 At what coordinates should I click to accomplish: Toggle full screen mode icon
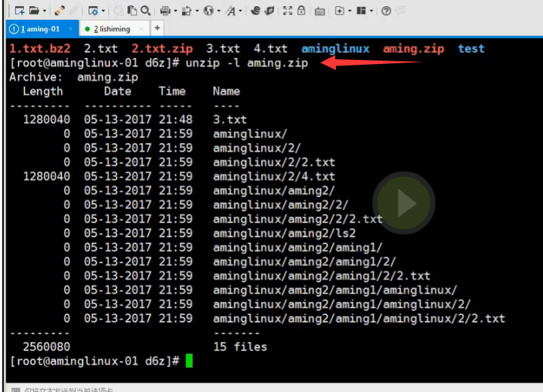pyautogui.click(x=288, y=11)
